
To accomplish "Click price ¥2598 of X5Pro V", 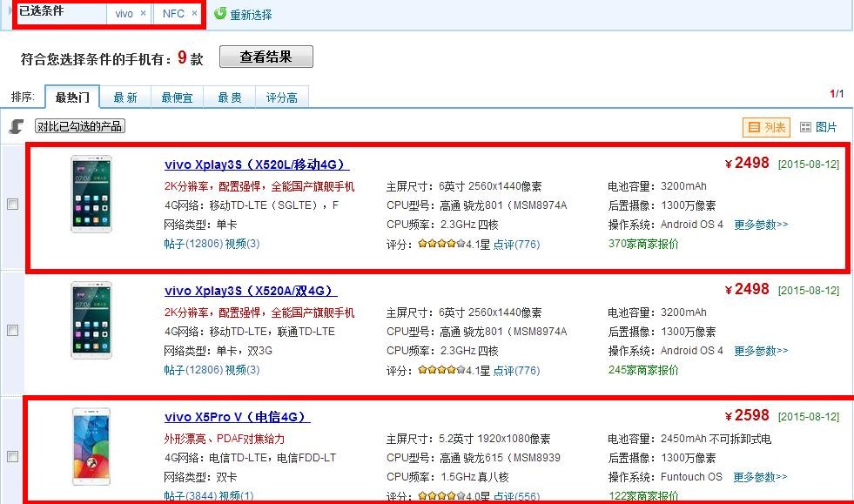I will pos(747,416).
